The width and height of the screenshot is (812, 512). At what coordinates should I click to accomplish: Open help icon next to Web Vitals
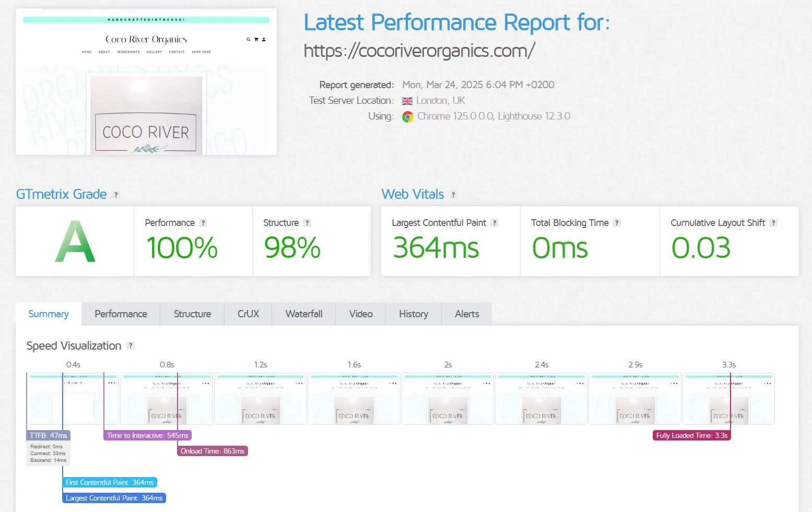(453, 195)
